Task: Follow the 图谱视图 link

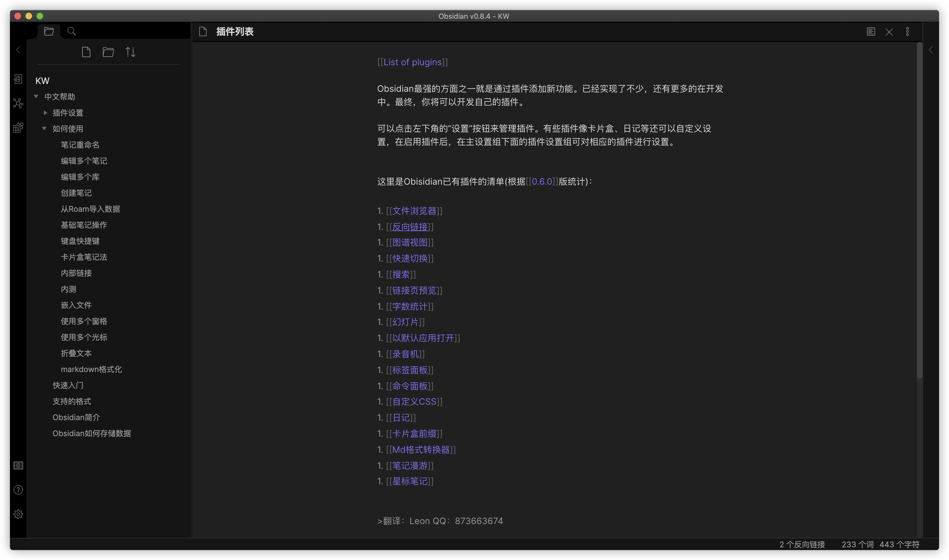Action: tap(410, 243)
